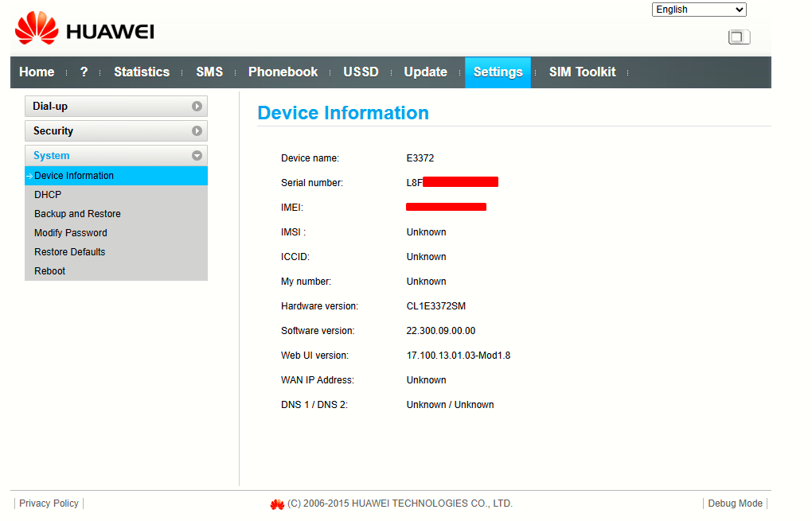812x521 pixels.
Task: Expand the Security settings section
Action: tap(116, 131)
